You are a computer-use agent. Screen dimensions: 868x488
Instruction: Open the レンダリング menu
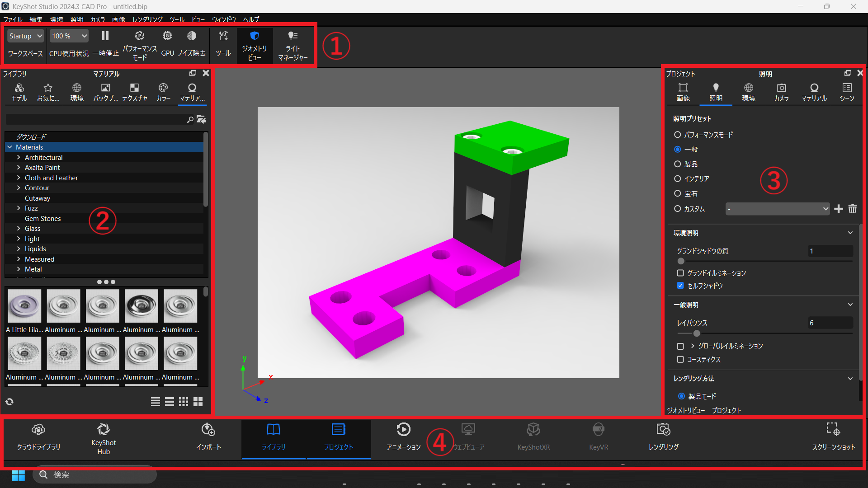point(147,19)
